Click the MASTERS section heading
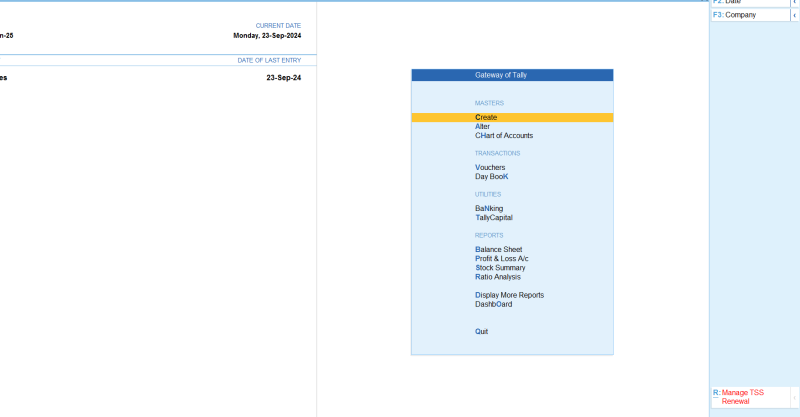This screenshot has height=417, width=800. coord(489,103)
